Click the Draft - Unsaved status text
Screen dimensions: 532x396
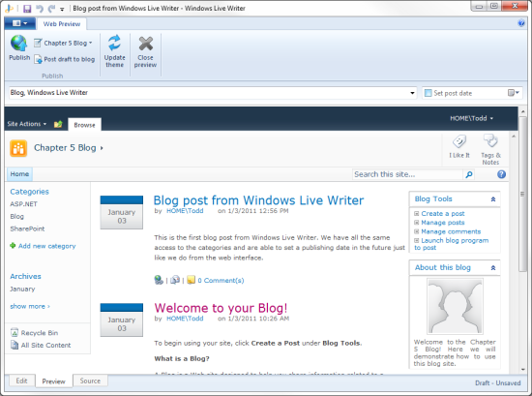tap(498, 383)
